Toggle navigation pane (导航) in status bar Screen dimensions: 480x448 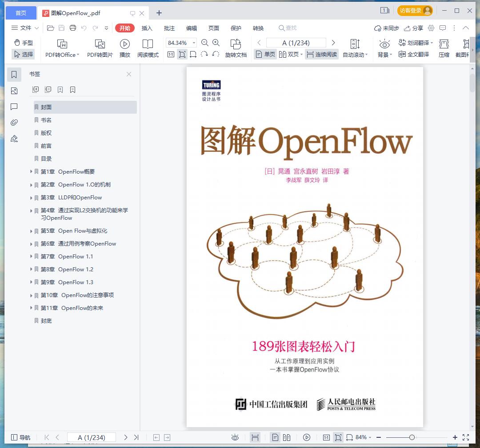coord(20,437)
